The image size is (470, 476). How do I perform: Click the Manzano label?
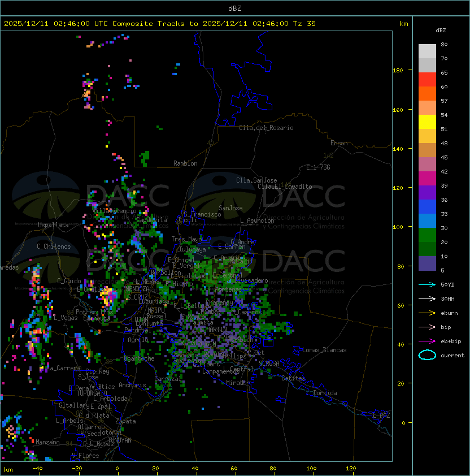point(47,442)
